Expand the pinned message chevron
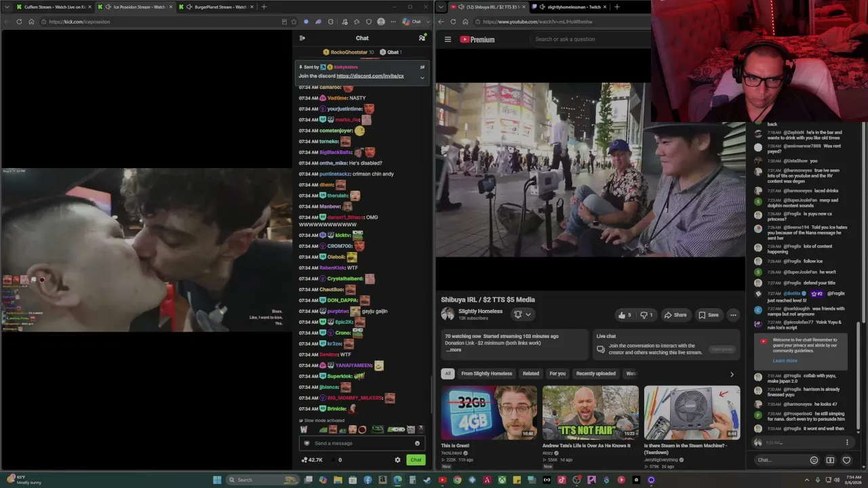The height and width of the screenshot is (488, 868). tap(422, 77)
